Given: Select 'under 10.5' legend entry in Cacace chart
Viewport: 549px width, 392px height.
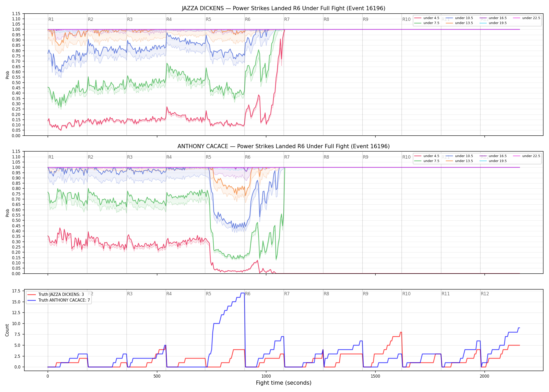Looking at the screenshot, I should click(x=459, y=156).
